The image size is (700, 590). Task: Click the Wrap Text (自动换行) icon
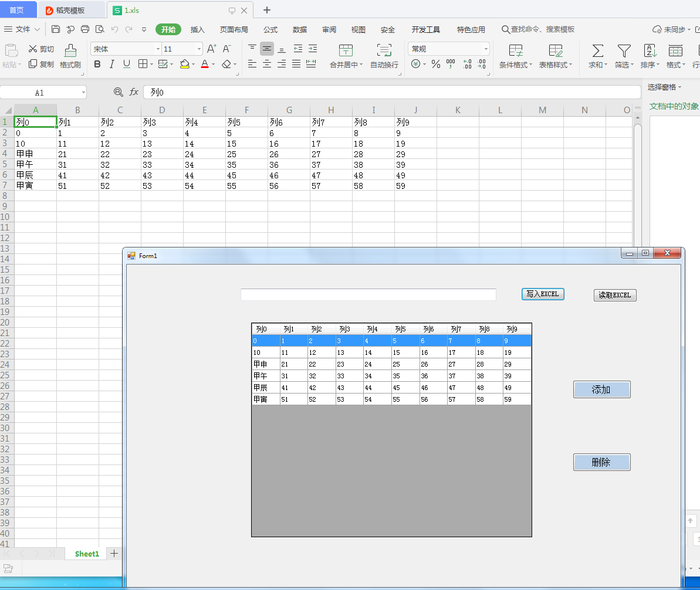[384, 51]
